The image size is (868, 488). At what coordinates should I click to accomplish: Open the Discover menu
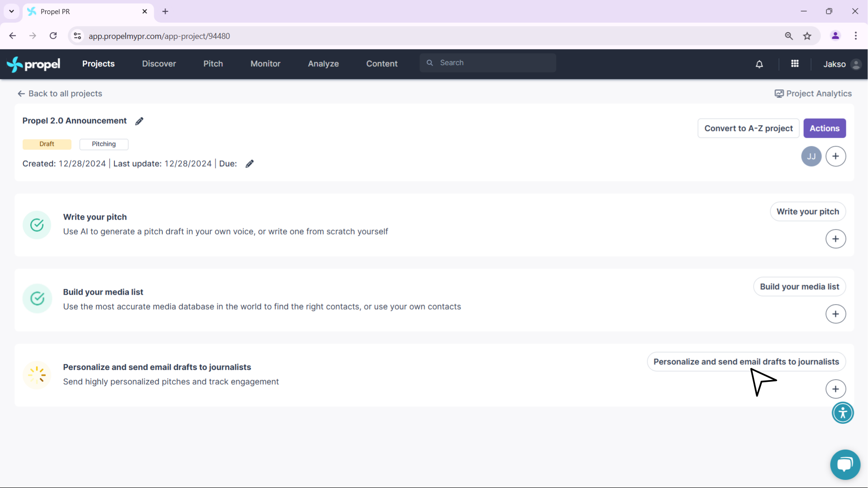coord(159,64)
